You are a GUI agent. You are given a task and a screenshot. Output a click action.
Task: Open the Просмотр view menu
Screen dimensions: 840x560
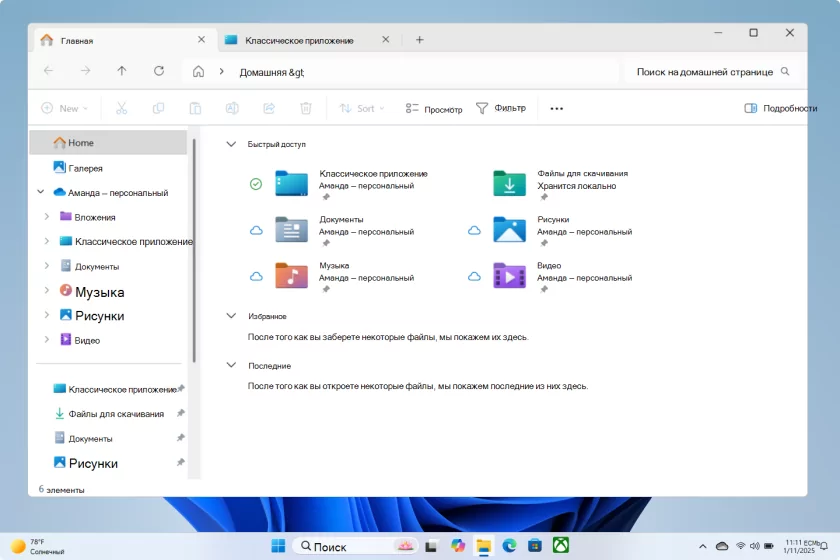click(434, 108)
